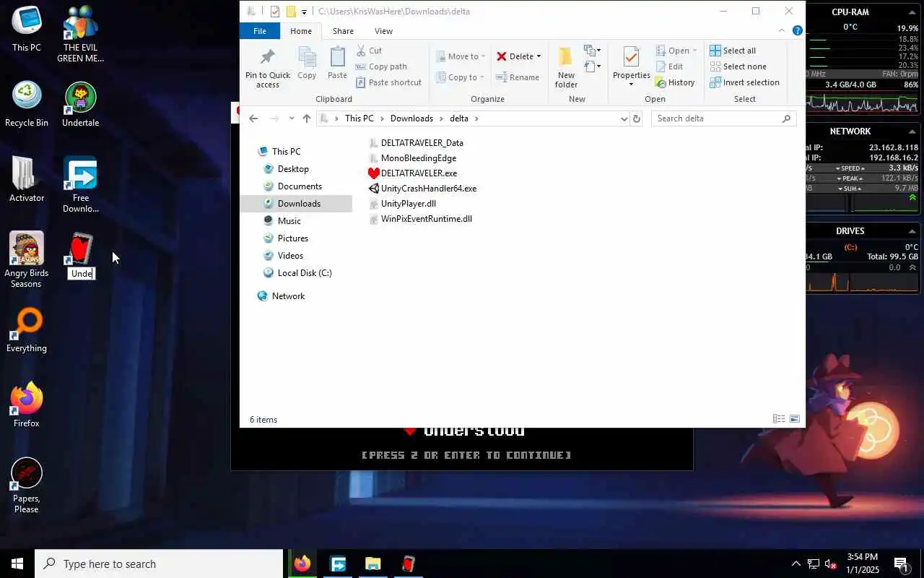Select UnityCrashHandler64.exe file

[422, 189]
